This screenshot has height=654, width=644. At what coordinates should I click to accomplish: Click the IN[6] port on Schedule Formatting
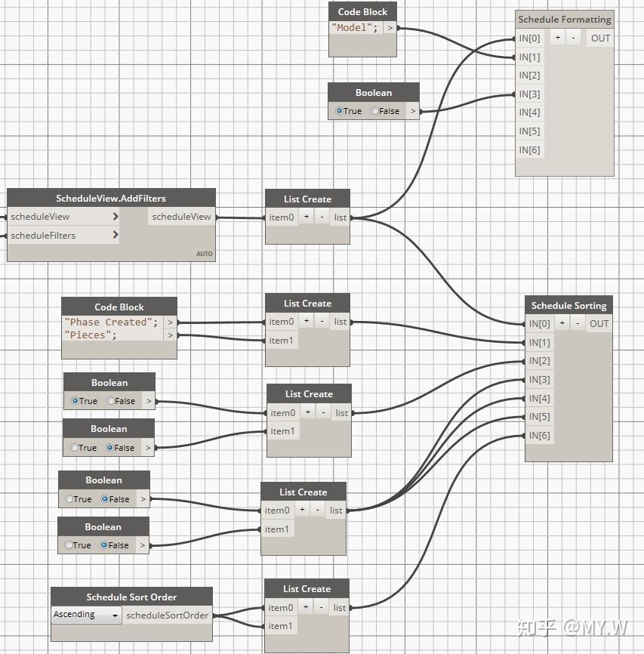coord(529,150)
